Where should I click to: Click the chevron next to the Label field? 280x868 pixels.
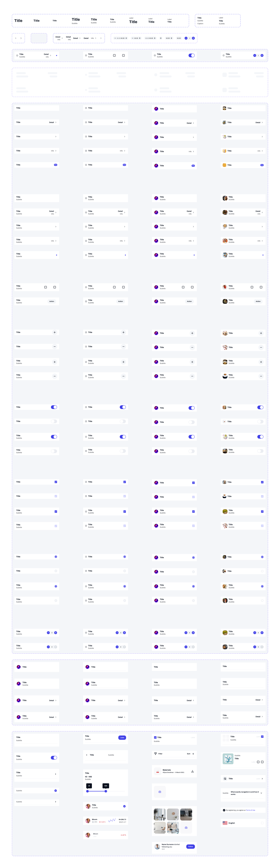pos(262,779)
